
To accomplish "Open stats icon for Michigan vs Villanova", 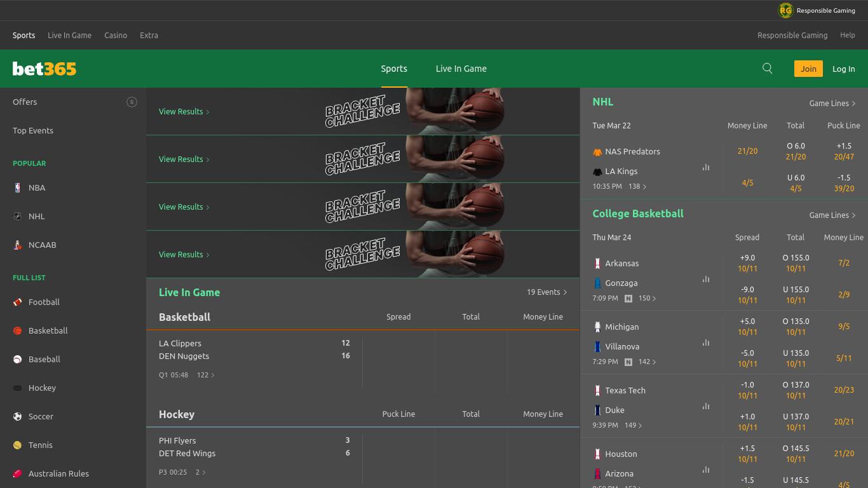I will (706, 343).
